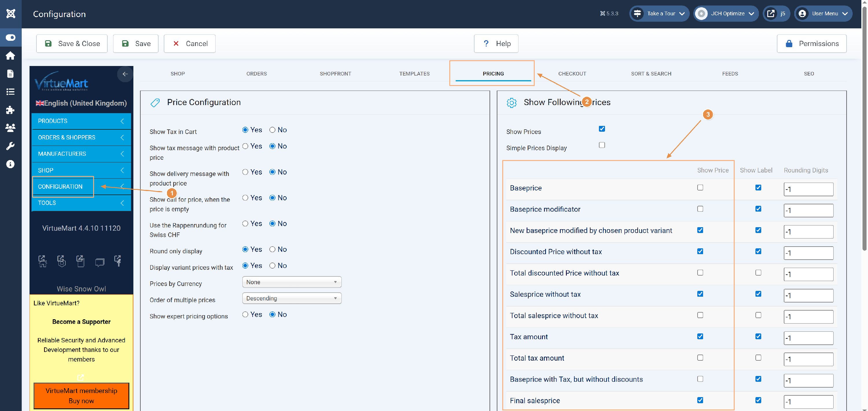Open the Users sidebar icon
Image resolution: width=868 pixels, height=411 pixels.
(10, 127)
